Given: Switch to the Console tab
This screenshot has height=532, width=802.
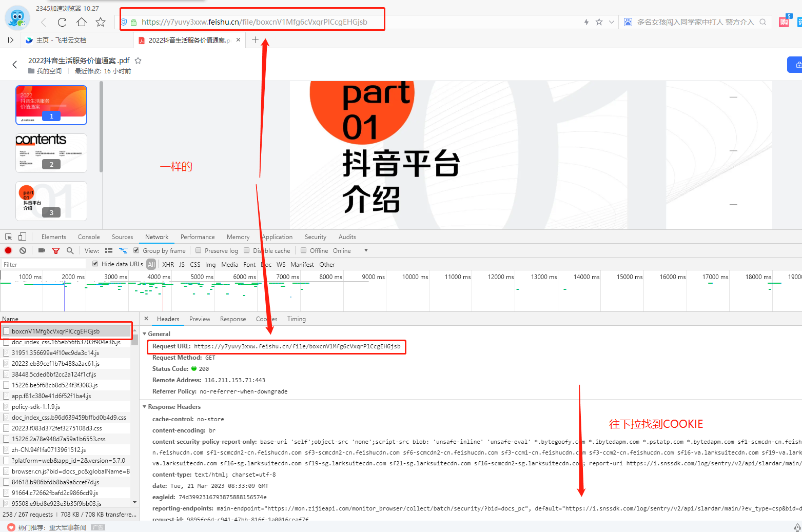Looking at the screenshot, I should point(89,237).
